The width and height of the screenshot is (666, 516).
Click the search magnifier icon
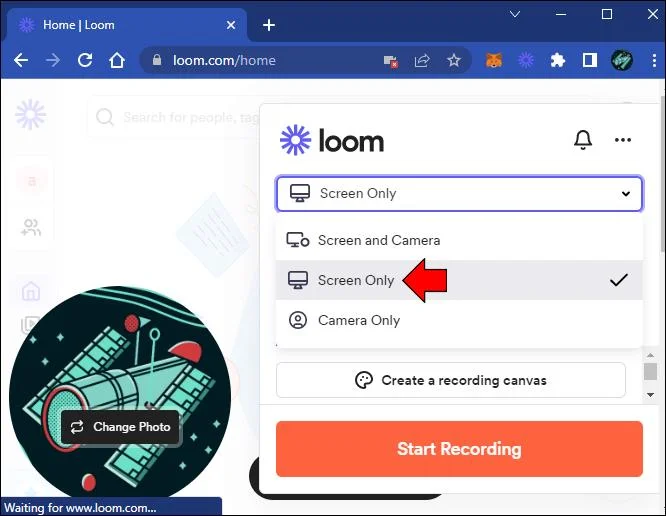[x=104, y=117]
